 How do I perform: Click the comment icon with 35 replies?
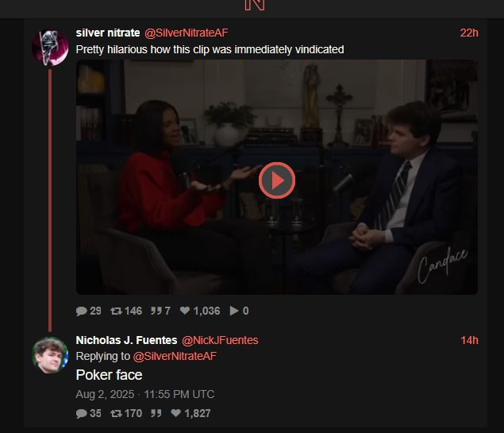coord(82,413)
